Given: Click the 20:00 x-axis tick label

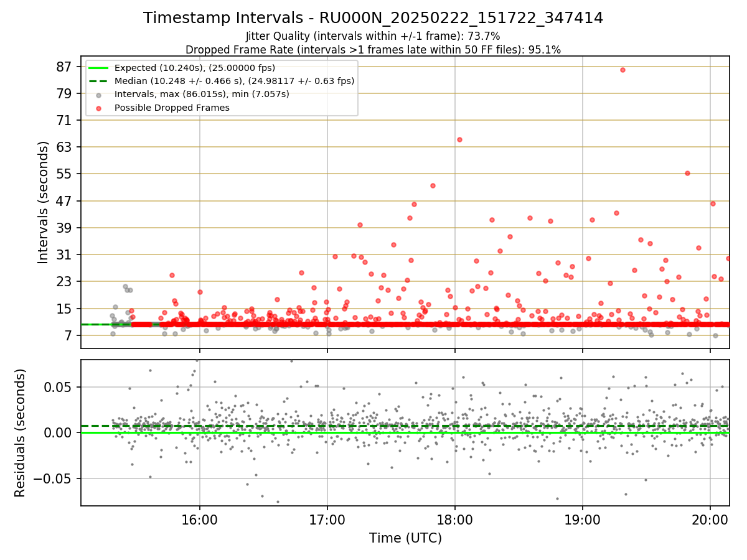Looking at the screenshot, I should 710,519.
